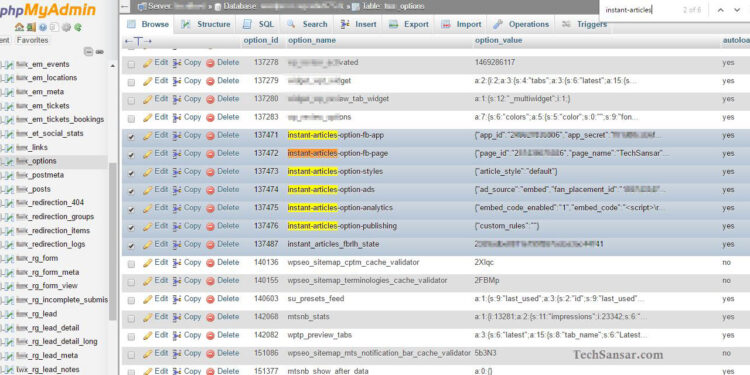Click pencil icon for row 140603
The image size is (750, 375).
click(148, 299)
